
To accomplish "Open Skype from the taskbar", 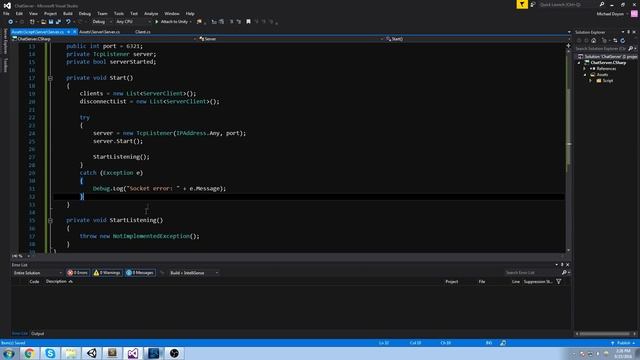I will click(x=50, y=353).
